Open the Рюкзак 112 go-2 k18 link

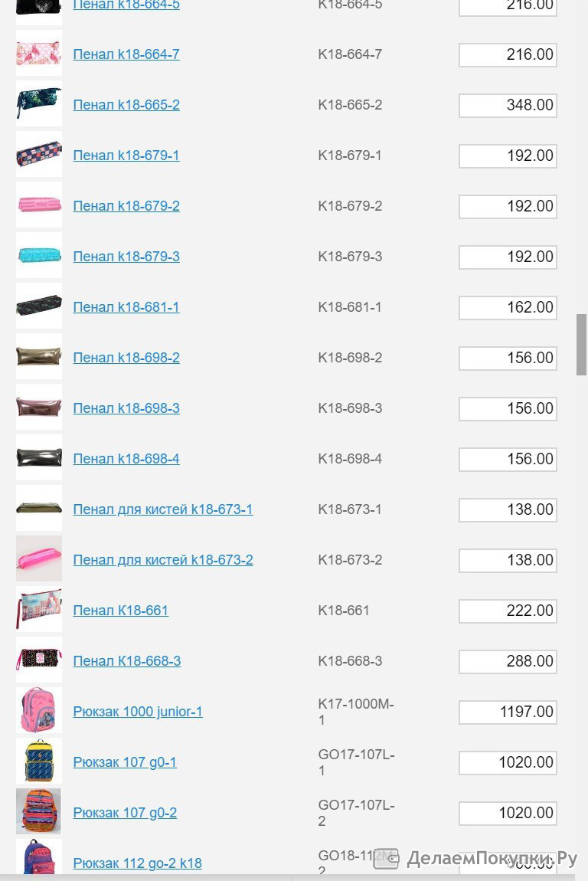click(x=138, y=863)
